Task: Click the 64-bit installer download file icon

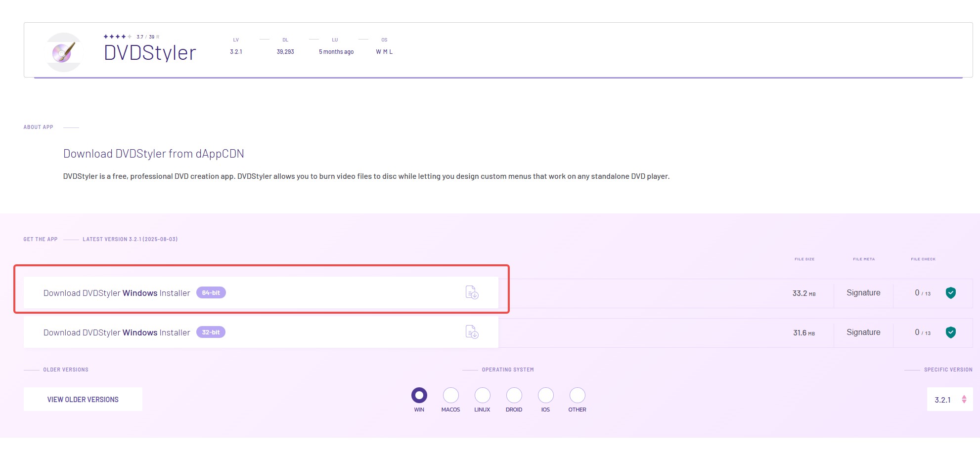Action: [x=472, y=292]
